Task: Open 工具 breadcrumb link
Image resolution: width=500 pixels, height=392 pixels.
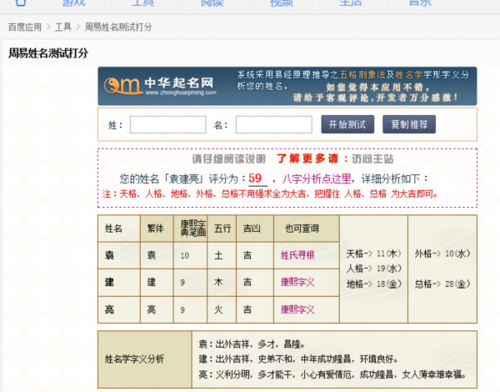Action: [x=63, y=27]
